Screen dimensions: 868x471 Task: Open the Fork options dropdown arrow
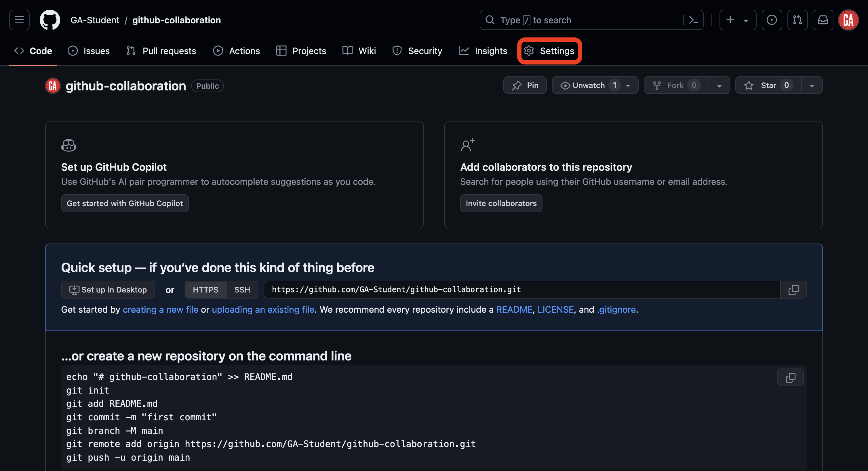click(719, 85)
